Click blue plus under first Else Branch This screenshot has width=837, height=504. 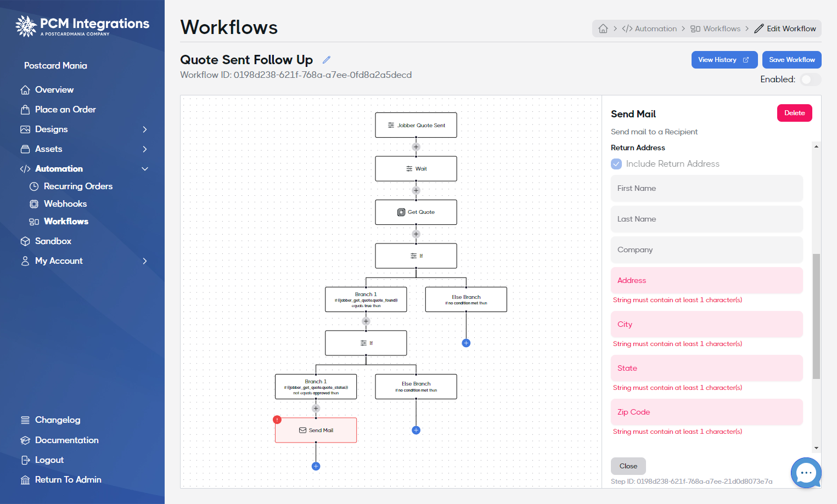(466, 343)
